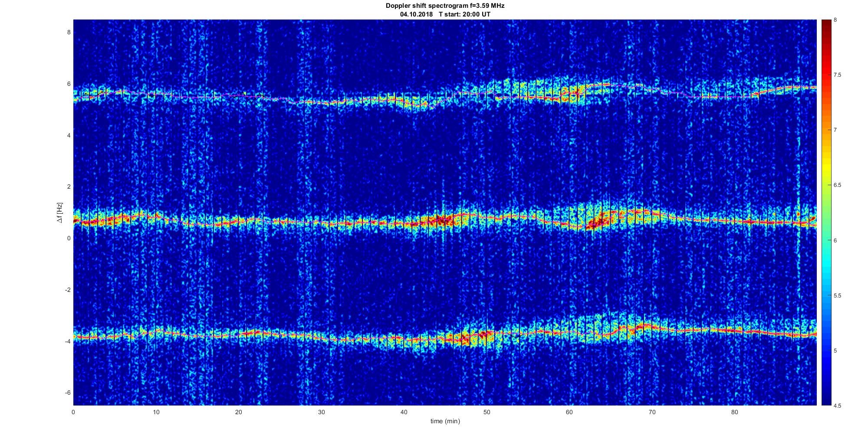Click the x-axis tick label '30'
This screenshot has height=435, width=868.
click(x=321, y=412)
